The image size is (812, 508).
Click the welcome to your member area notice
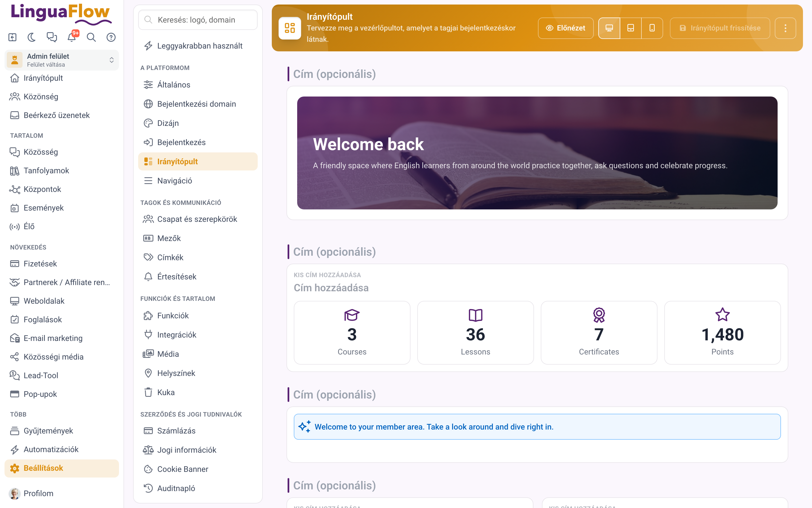[537, 427]
